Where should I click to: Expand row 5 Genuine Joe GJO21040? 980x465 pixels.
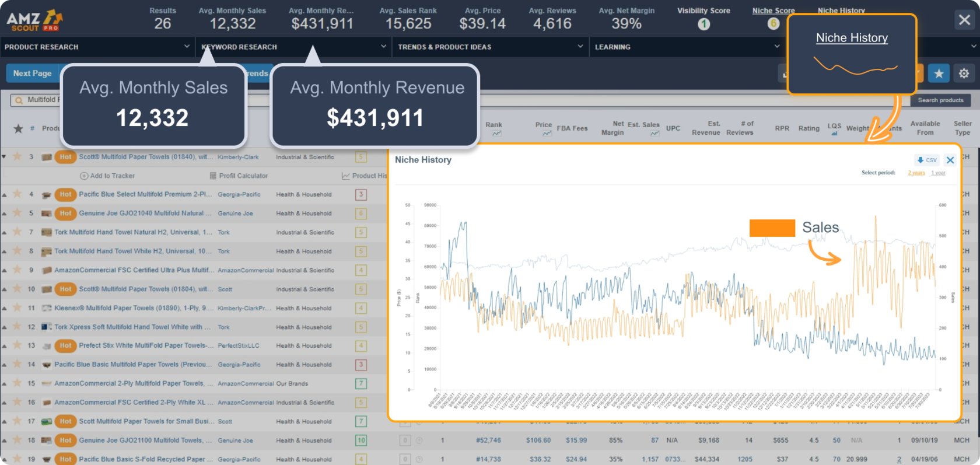(4, 214)
